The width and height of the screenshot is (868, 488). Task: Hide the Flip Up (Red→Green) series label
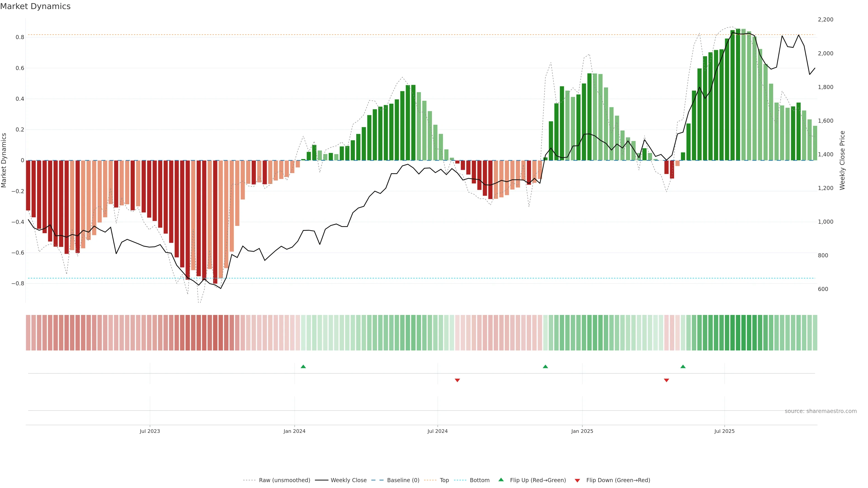[538, 480]
